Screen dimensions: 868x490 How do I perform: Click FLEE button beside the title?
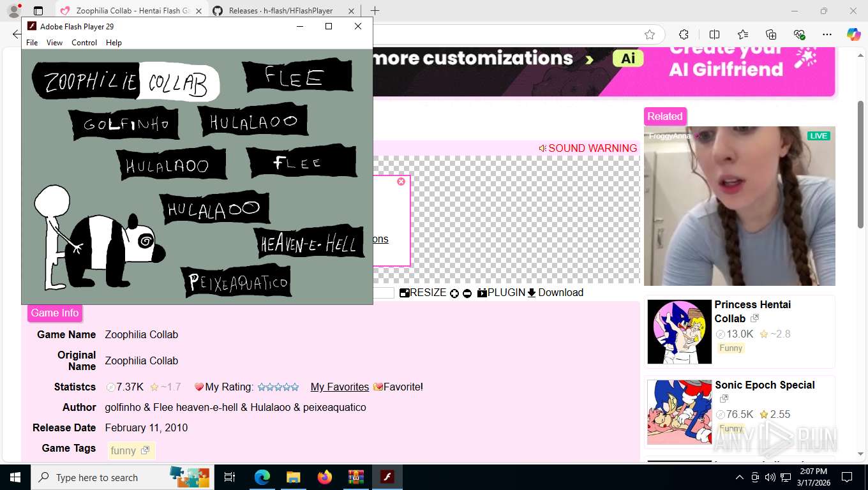(297, 76)
